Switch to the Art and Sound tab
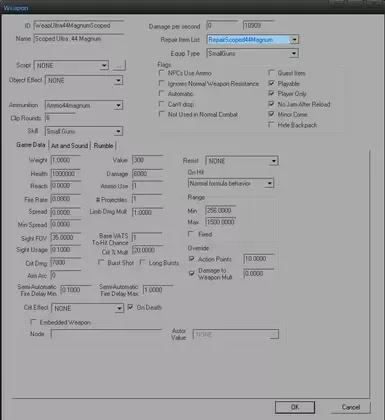This screenshot has width=385, height=420. pos(69,146)
